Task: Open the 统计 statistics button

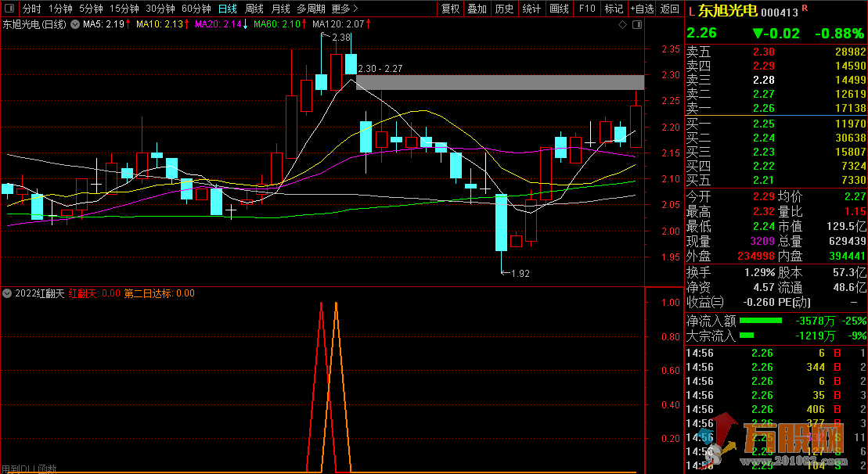Action: click(532, 9)
